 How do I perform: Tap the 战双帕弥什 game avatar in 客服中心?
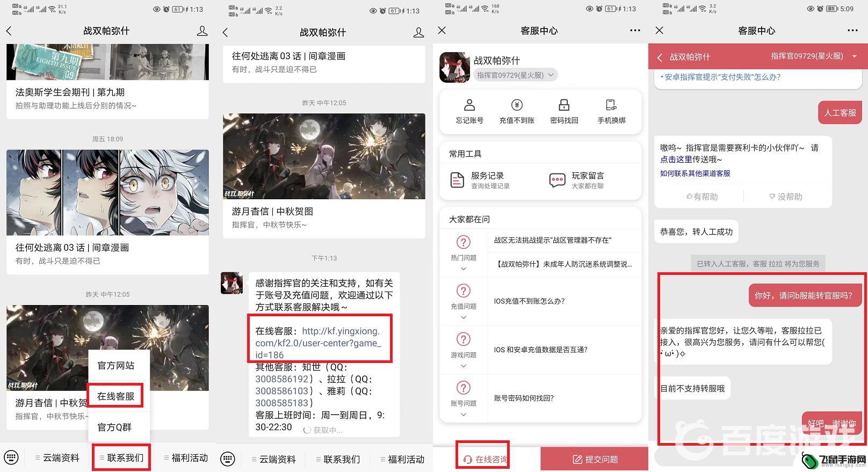pos(454,67)
